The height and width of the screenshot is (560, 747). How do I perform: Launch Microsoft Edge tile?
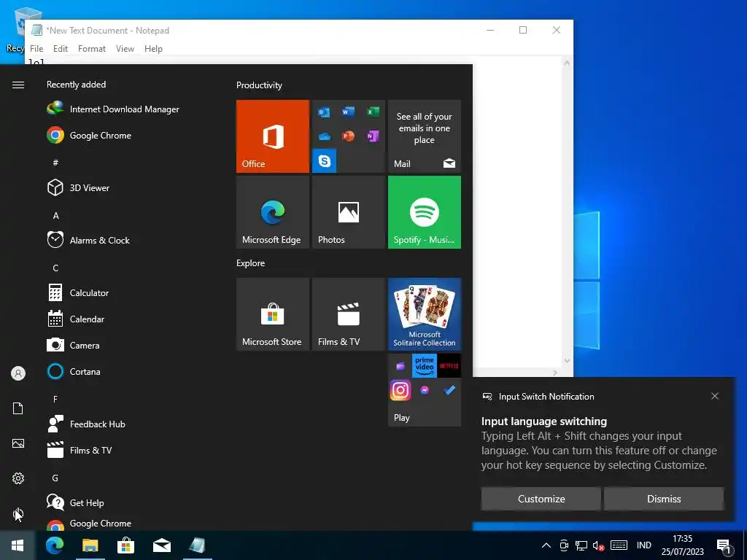point(273,212)
